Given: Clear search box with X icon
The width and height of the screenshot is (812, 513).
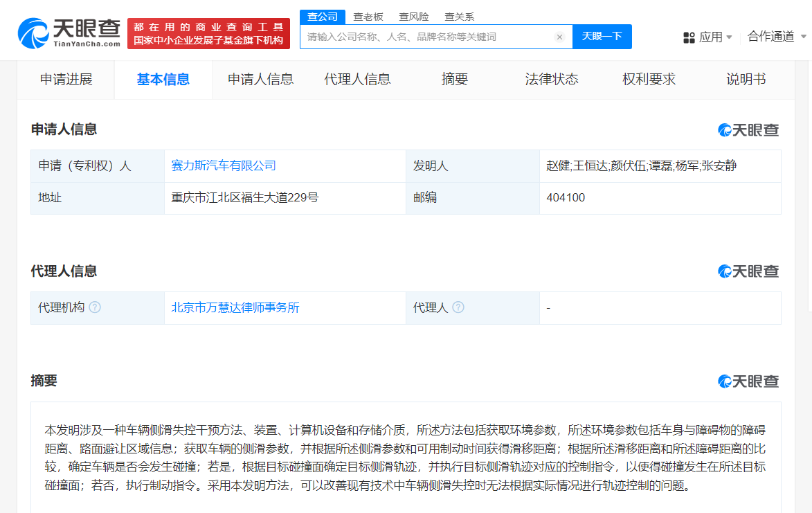Looking at the screenshot, I should click(x=559, y=37).
